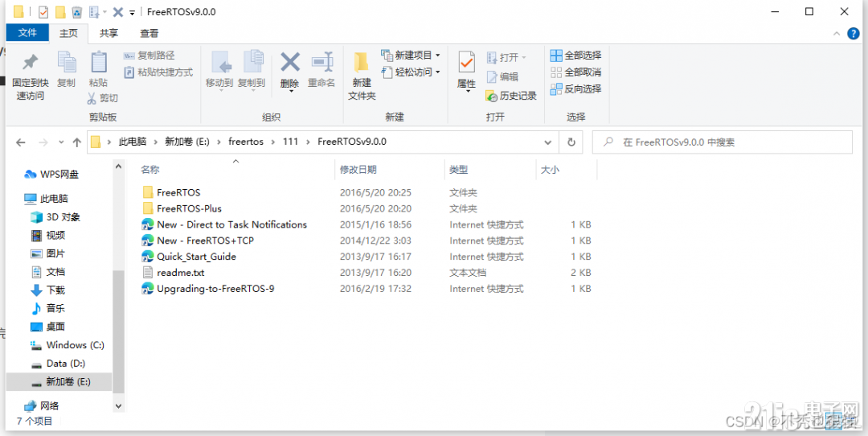Select Data (D:) drive in navigation pane
The width and height of the screenshot is (868, 436).
[x=59, y=364]
